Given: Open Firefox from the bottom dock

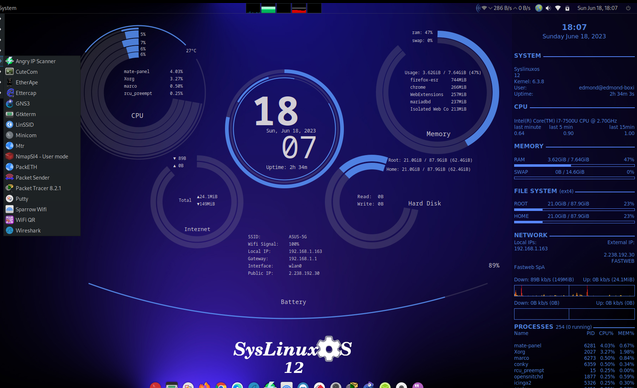Looking at the screenshot, I should (205, 385).
